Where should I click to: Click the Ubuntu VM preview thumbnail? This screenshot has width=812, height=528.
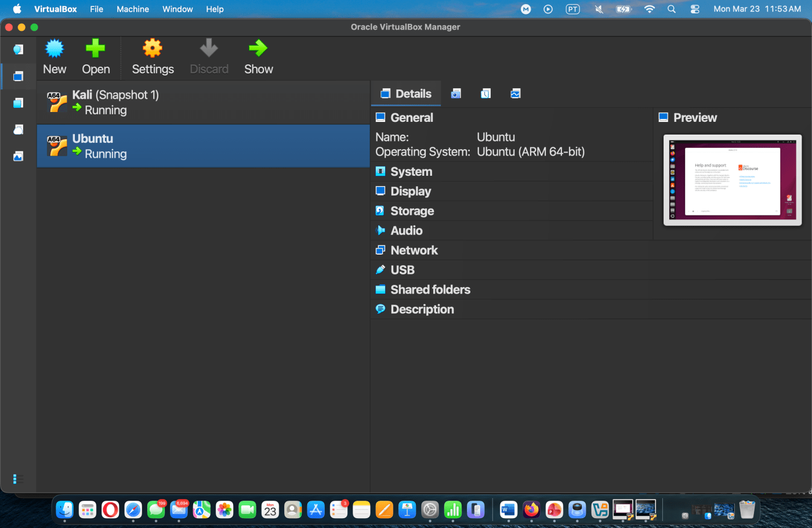tap(733, 180)
